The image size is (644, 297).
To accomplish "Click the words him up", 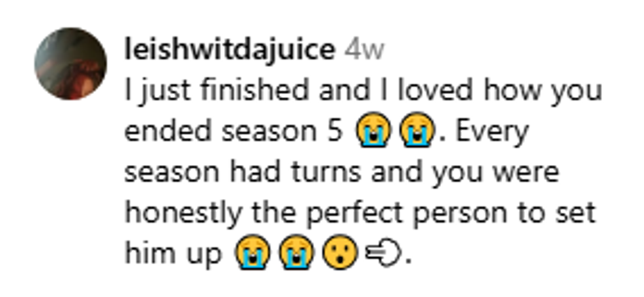I will (x=173, y=254).
